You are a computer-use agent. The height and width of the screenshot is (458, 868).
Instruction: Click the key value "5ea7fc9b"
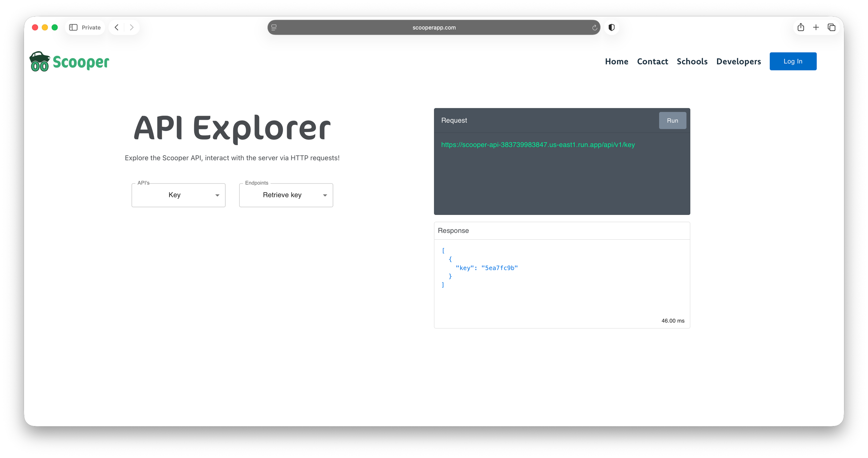point(499,268)
